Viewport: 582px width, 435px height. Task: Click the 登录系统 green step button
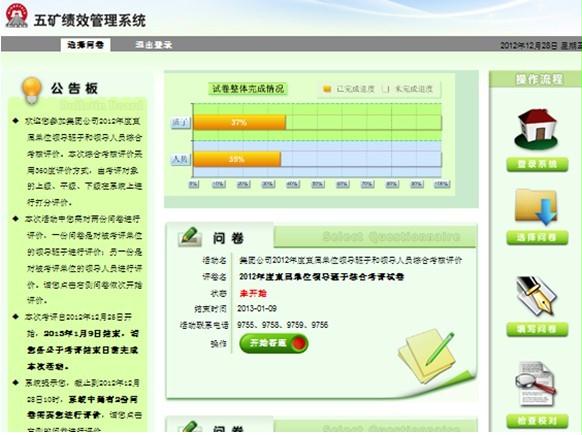coord(537,164)
